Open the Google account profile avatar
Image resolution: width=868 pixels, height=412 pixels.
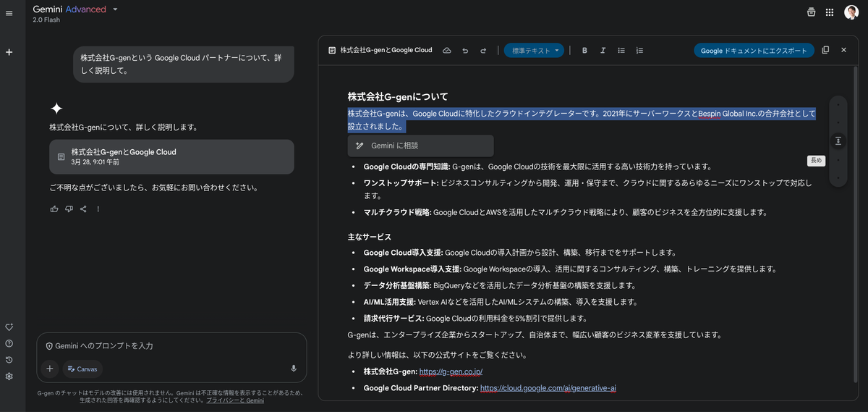851,12
